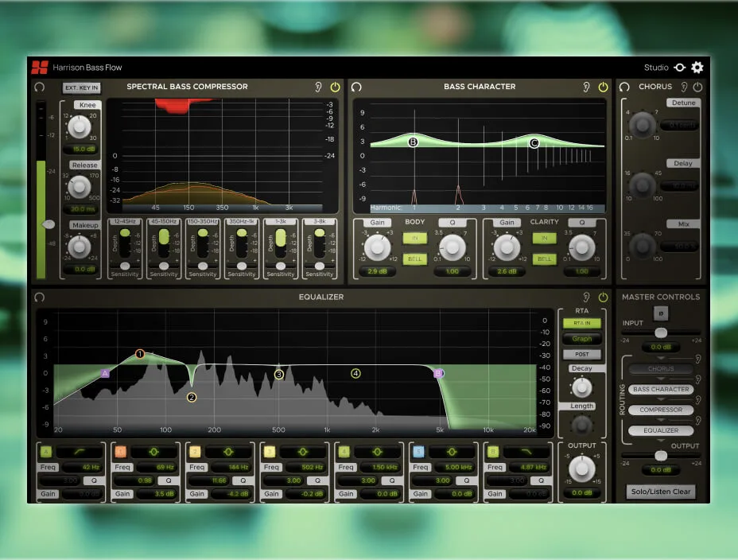Open the band 1 filter shape selector at 69 Hz
738x560 pixels.
pyautogui.click(x=153, y=452)
